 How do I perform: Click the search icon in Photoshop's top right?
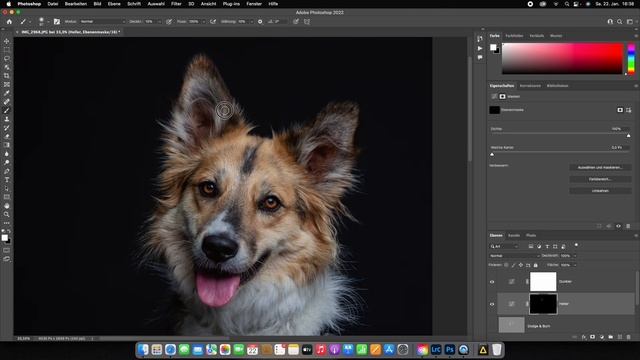[x=620, y=22]
